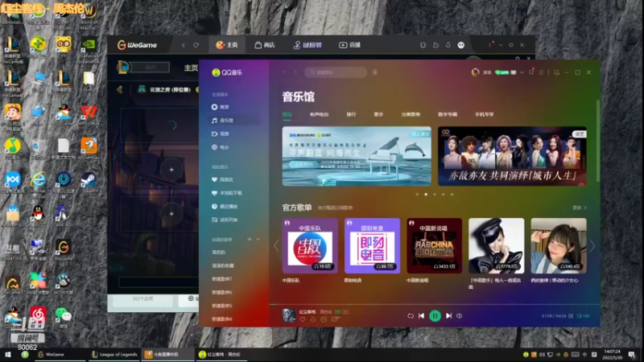Image resolution: width=644 pixels, height=362 pixels.
Task: Pause the playing song with the green button
Action: (x=435, y=315)
